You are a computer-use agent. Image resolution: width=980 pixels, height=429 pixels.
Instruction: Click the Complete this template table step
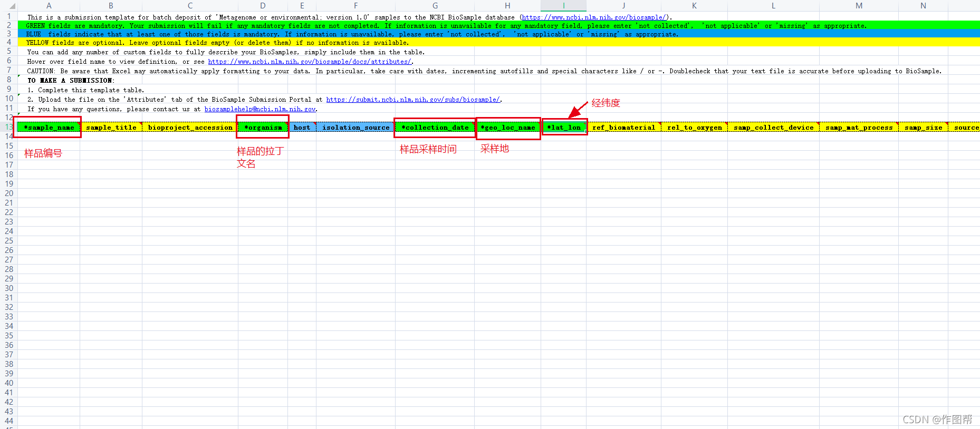(x=85, y=90)
